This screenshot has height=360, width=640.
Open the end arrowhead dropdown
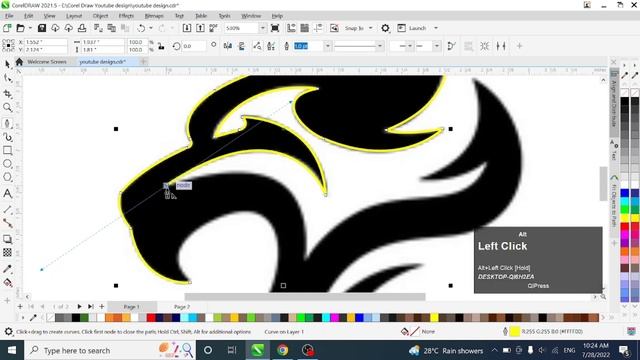point(437,46)
